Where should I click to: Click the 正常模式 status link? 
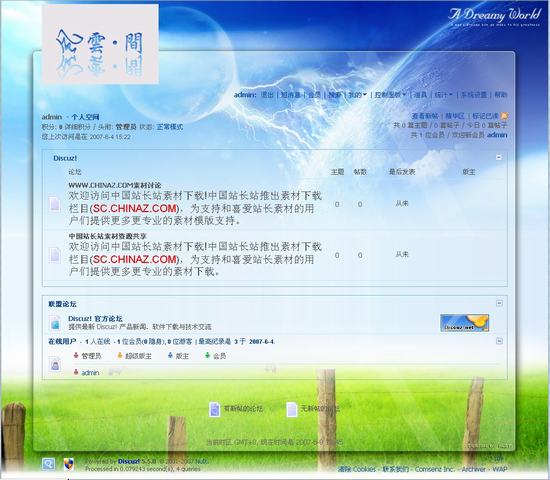[170, 127]
